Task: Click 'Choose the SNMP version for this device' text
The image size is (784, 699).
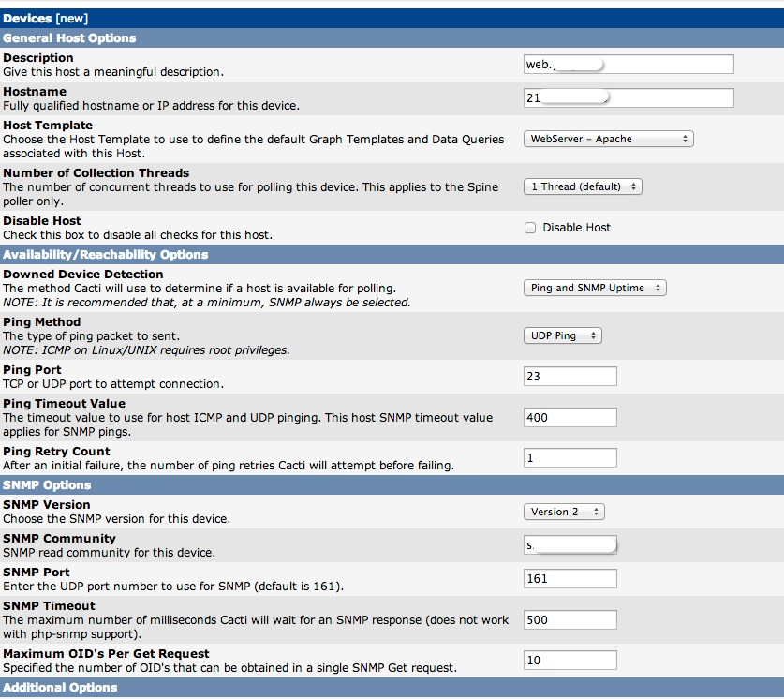Action: pos(116,519)
